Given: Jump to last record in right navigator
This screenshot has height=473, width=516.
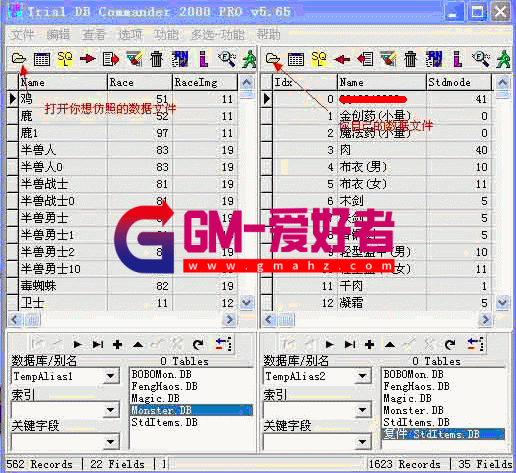Looking at the screenshot, I should (350, 344).
